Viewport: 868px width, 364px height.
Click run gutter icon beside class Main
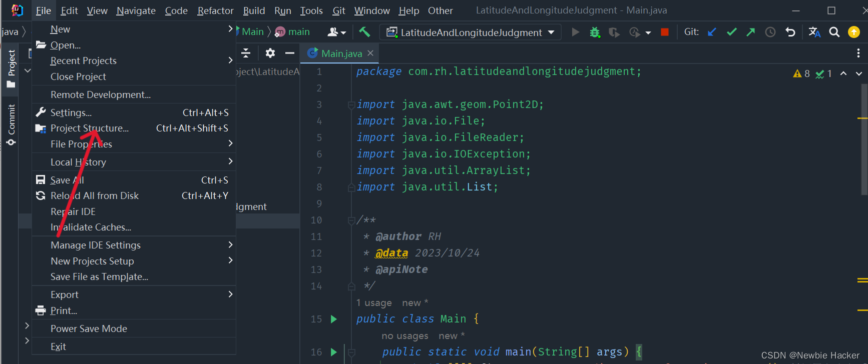coord(334,319)
